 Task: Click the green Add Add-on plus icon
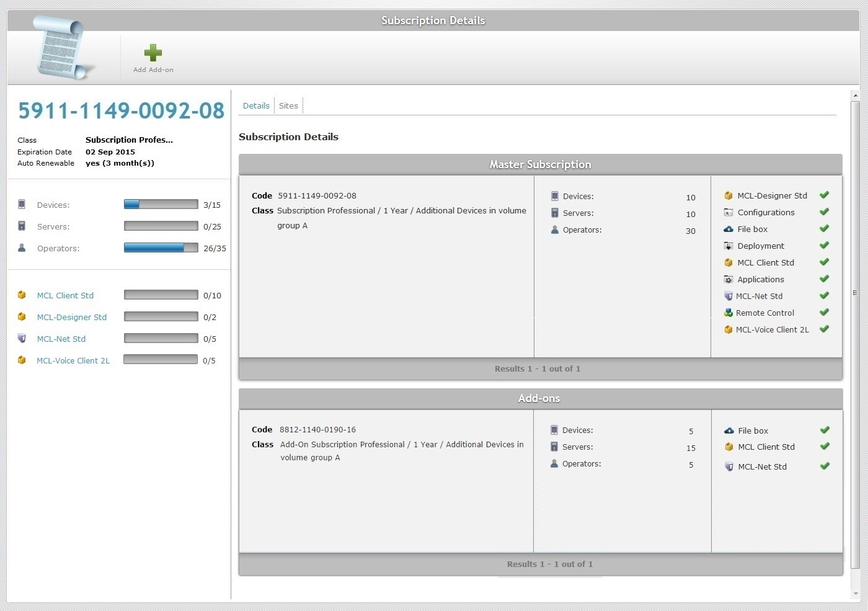point(153,53)
